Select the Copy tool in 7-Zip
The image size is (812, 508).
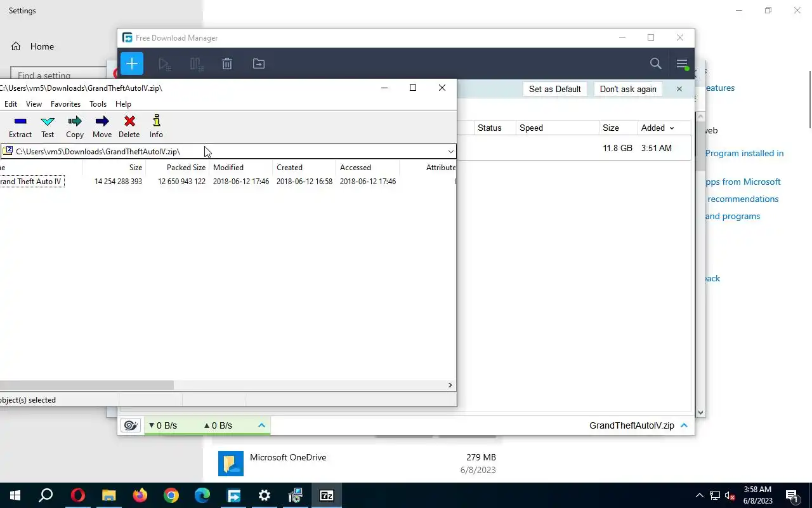click(x=75, y=126)
